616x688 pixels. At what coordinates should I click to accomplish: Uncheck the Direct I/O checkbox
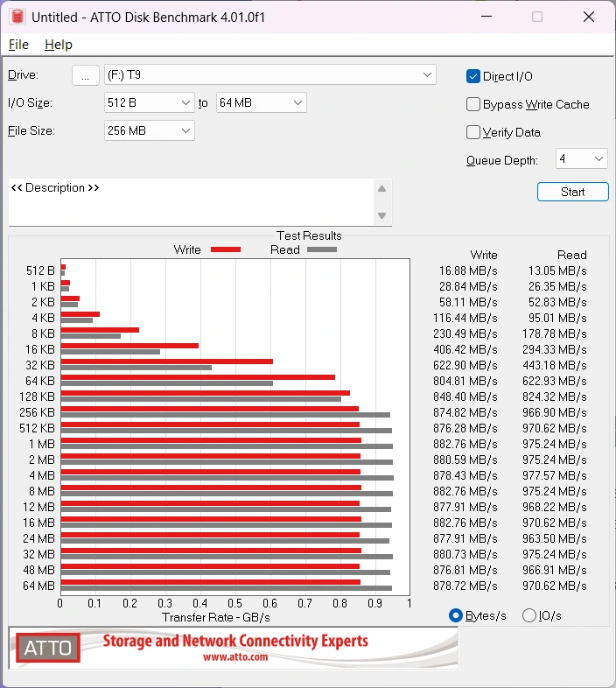pyautogui.click(x=473, y=76)
